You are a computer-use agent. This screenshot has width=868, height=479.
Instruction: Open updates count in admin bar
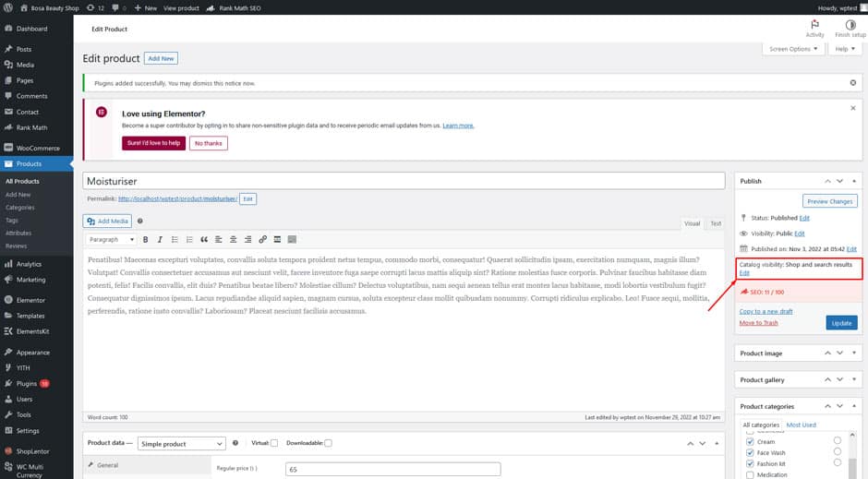click(x=96, y=7)
